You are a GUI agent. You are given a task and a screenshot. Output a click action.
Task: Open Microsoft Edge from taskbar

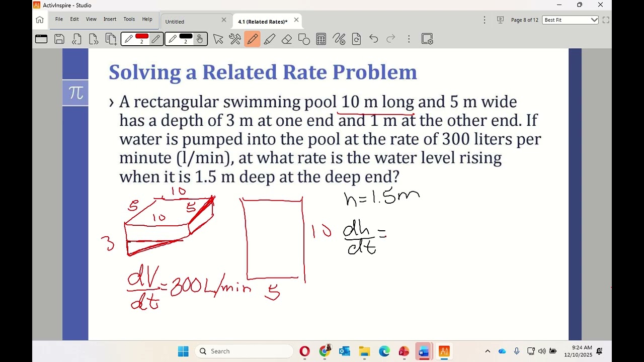384,351
